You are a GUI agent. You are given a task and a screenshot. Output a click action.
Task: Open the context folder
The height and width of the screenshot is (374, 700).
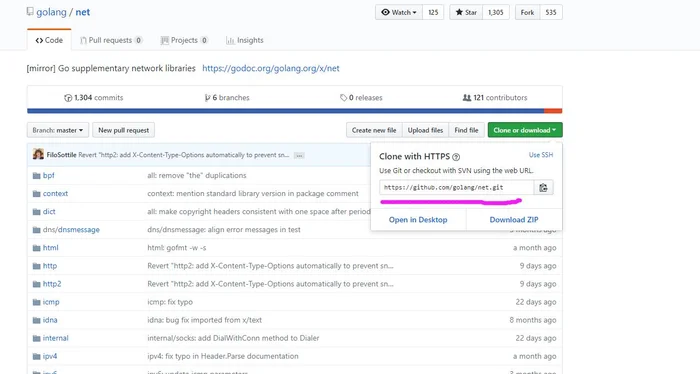[x=55, y=194]
